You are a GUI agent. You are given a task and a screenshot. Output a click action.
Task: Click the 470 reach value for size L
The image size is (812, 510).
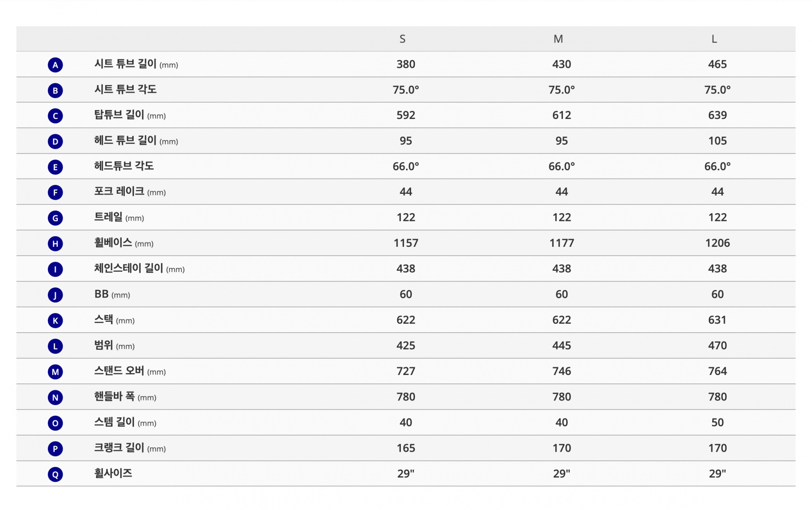tap(718, 345)
